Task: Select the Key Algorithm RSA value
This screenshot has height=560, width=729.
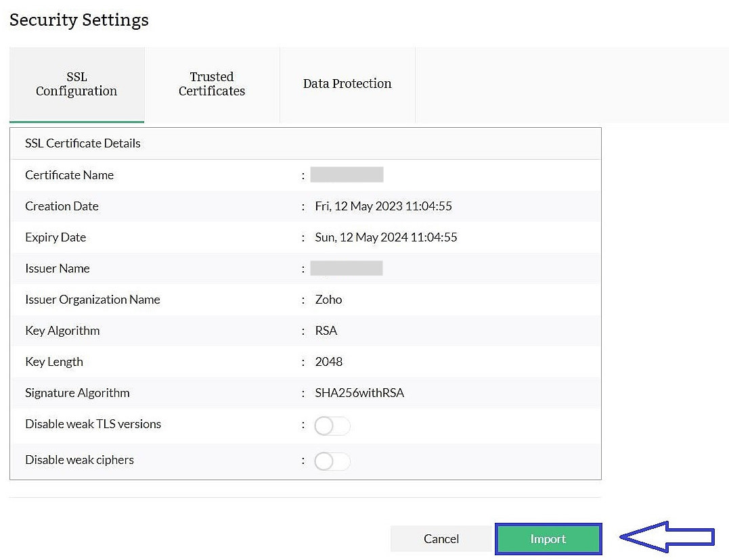Action: click(x=326, y=331)
